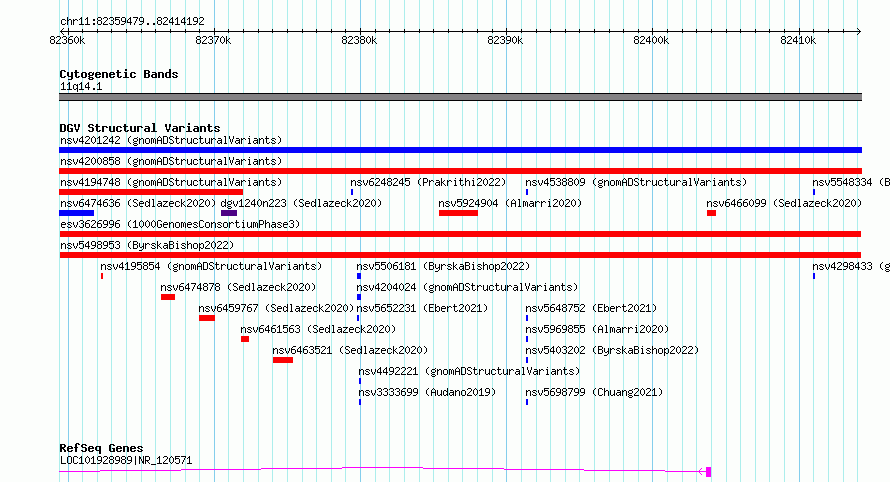Open nsv5924904 (Almarri2020) label
The height and width of the screenshot is (482, 890).
(x=510, y=203)
